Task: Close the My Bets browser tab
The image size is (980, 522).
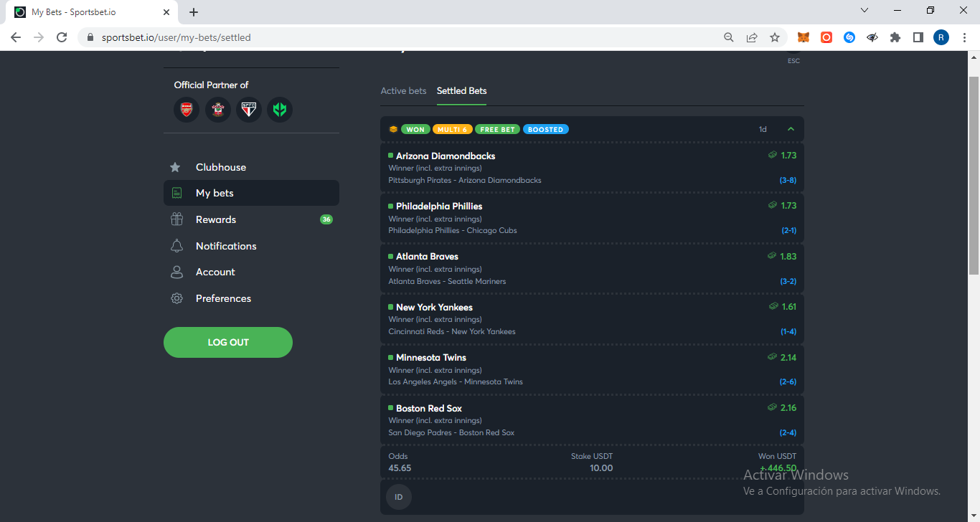Action: coord(166,12)
